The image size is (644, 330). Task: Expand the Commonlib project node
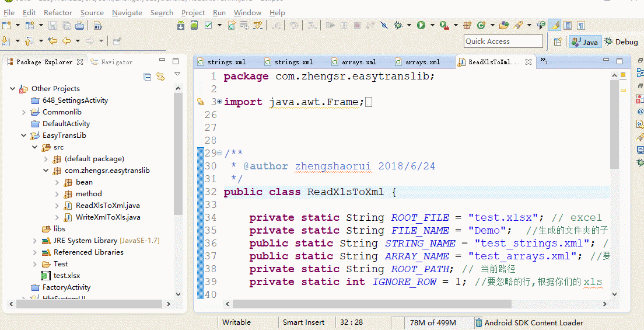click(x=24, y=112)
